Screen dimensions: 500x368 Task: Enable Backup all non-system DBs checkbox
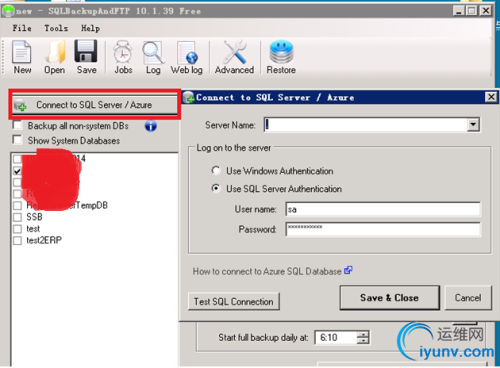(17, 125)
